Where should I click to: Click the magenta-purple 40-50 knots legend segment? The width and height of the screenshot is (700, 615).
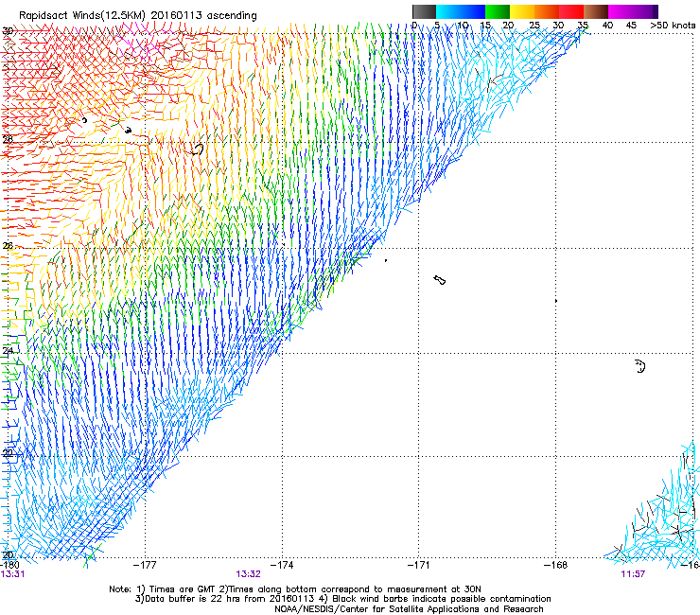pos(633,11)
